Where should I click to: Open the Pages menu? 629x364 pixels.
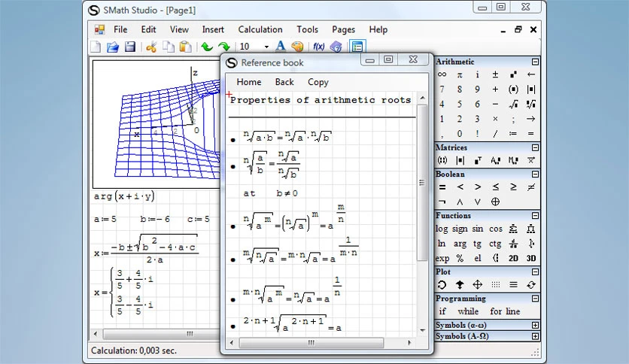343,29
